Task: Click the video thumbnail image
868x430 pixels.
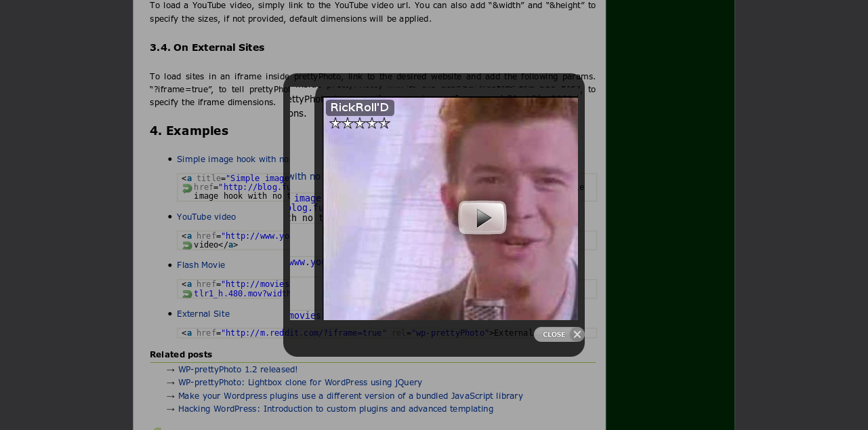Action: [451, 208]
